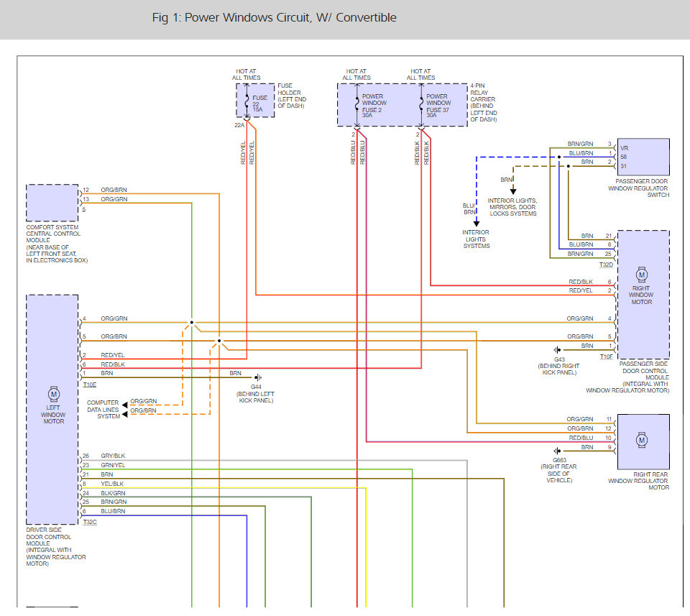The height and width of the screenshot is (616, 690).
Task: Click the black arrowhead above Interior Lights, Mirrors
Action: point(513,191)
